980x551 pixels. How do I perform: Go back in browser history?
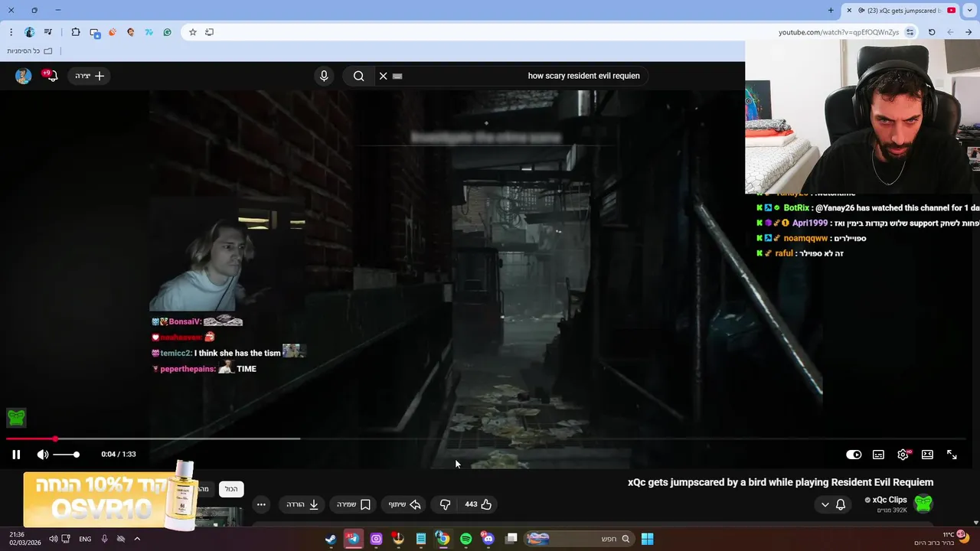[969, 32]
